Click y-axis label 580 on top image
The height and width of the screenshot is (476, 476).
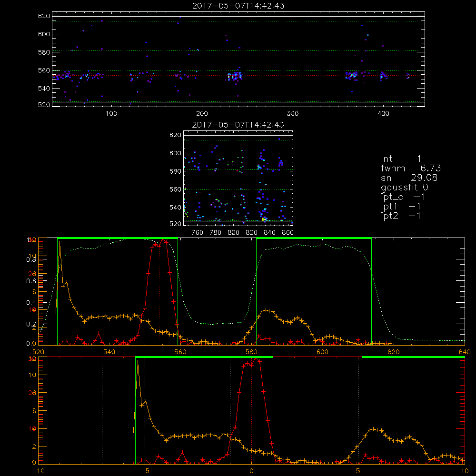44,52
